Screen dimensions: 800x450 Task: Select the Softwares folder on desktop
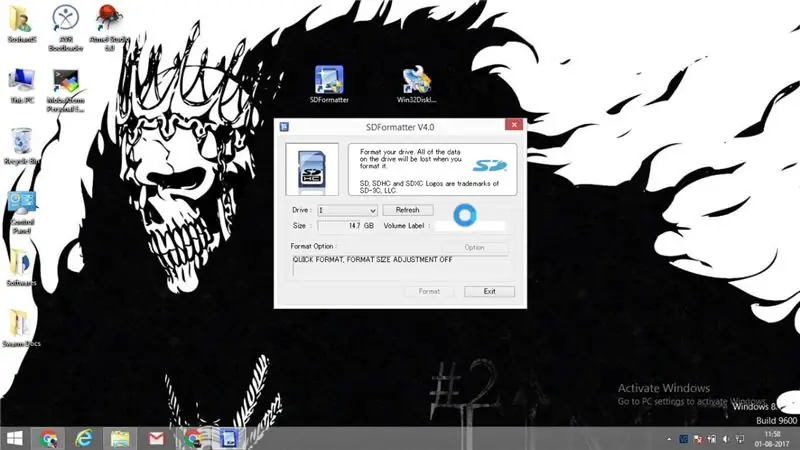21,267
